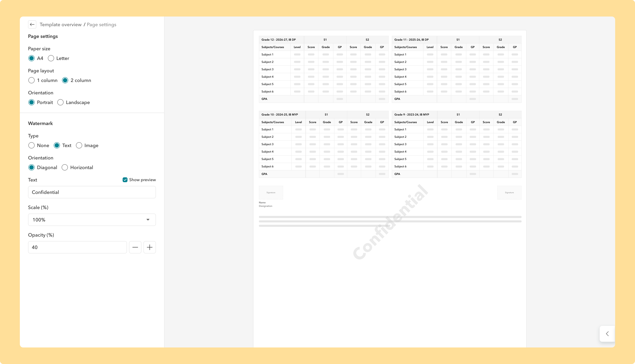The width and height of the screenshot is (635, 364).
Task: Click Subject 6 in the Grade 11 table
Action: [x=400, y=92]
